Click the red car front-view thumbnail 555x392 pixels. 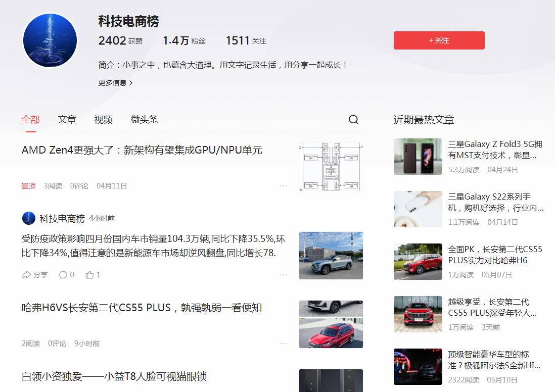418,314
